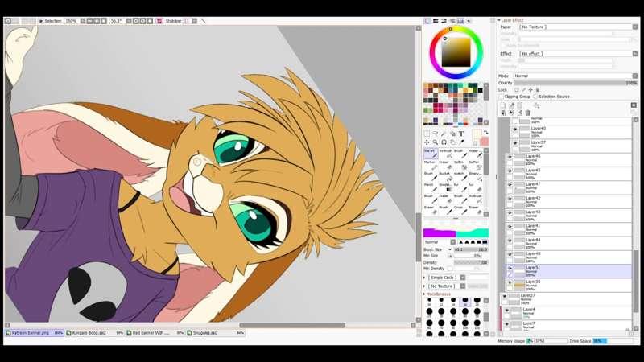The width and height of the screenshot is (644, 362).
Task: Select Layer44 in the layer list
Action: pyautogui.click(x=568, y=243)
